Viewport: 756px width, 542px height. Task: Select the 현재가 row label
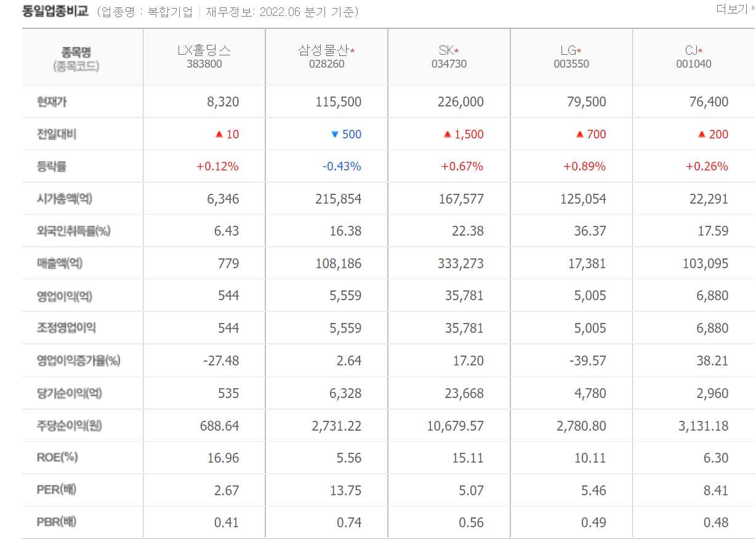53,102
